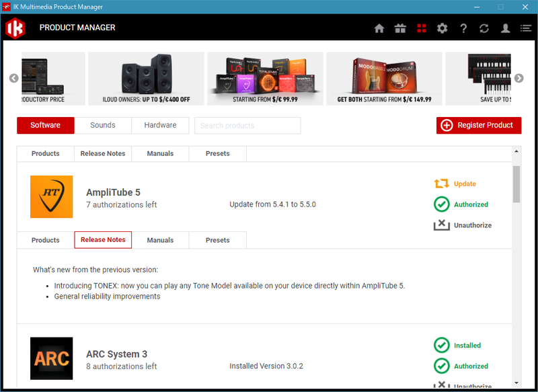Open the list menu icon
Screen dimensions: 538x392
526,28
